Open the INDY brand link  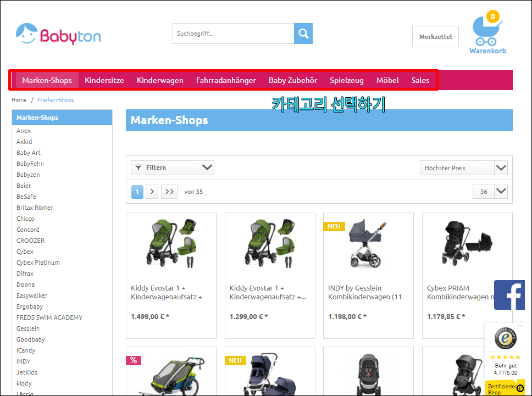point(24,362)
